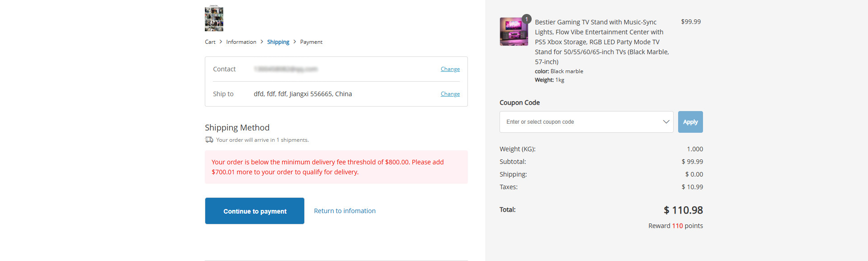
Task: Jump to Payment breadcrumb step
Action: (x=311, y=42)
